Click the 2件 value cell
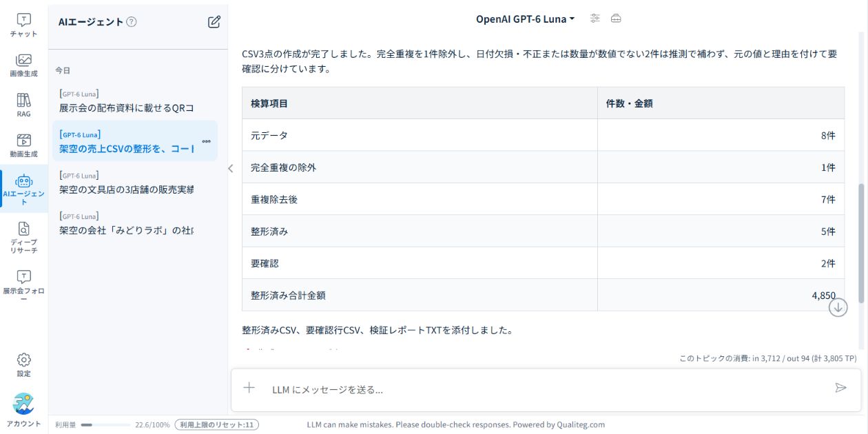Screen dimensions: 868x434 [721, 263]
